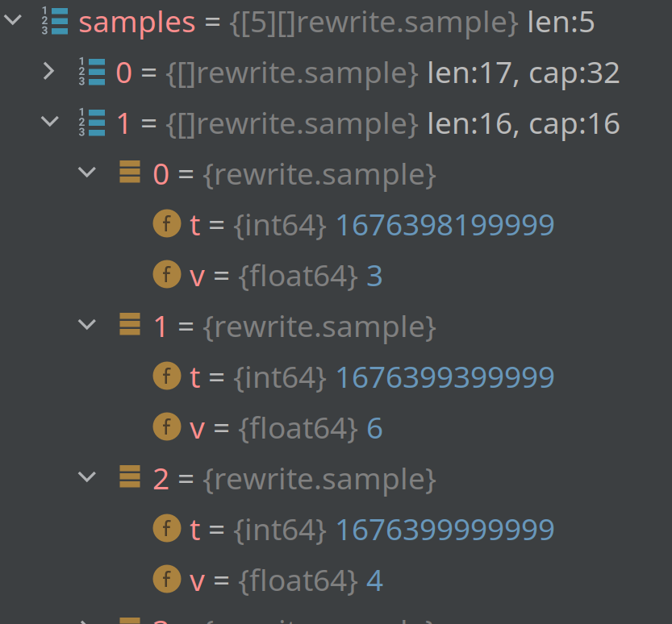Select the value 1676399999999
Screen dimensions: 672x624
[x=445, y=530]
